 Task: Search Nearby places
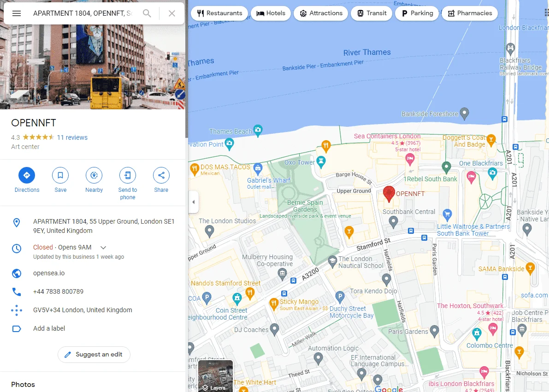click(x=94, y=180)
